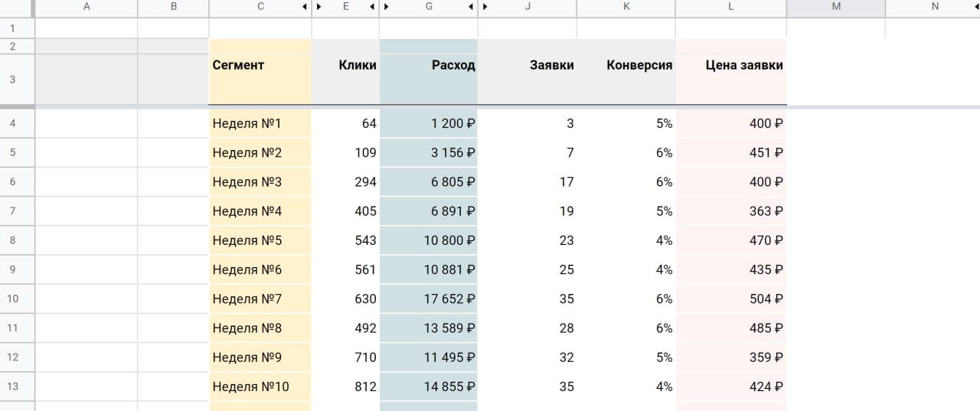
Task: Click the 504 ₽ request price cell
Action: point(730,298)
